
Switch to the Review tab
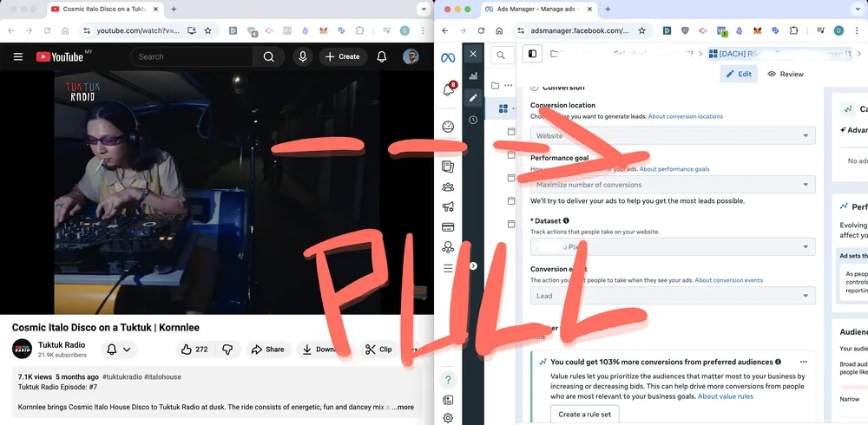786,75
